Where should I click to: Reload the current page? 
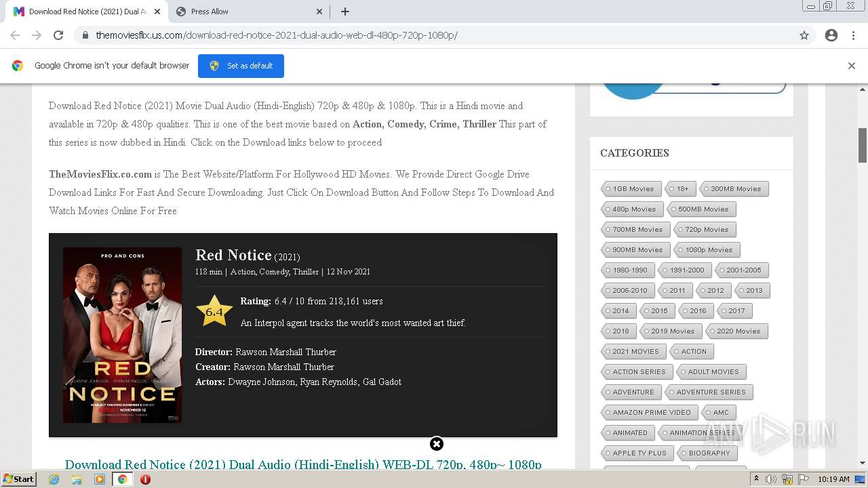point(58,35)
